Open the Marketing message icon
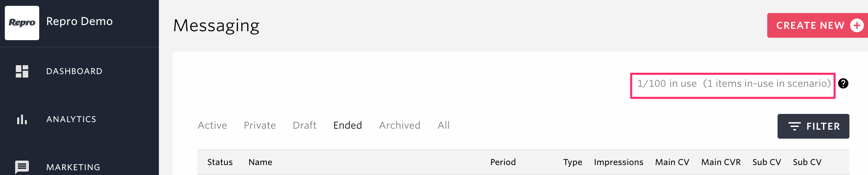Screen dimensions: 868x175 point(22,167)
